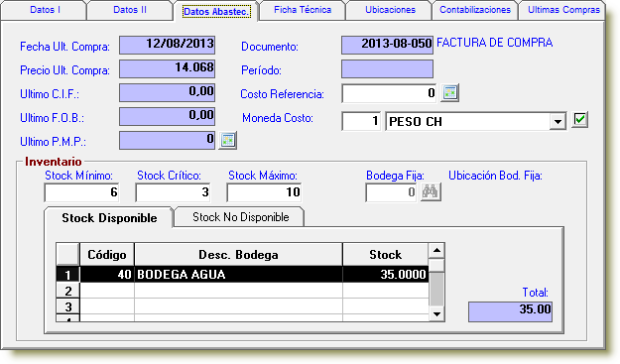Open calculator icon beside Costo Referencia
Viewport: 620px width, 364px height.
(x=449, y=93)
